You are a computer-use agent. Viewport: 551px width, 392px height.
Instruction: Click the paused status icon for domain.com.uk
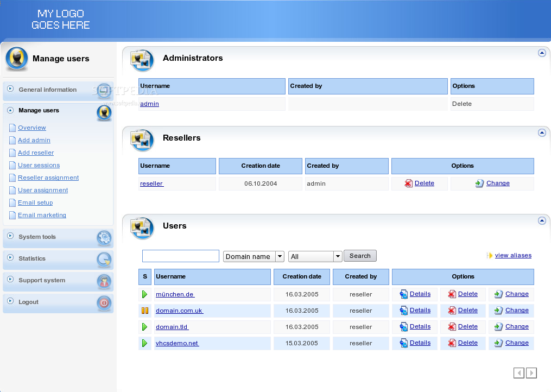click(x=145, y=311)
